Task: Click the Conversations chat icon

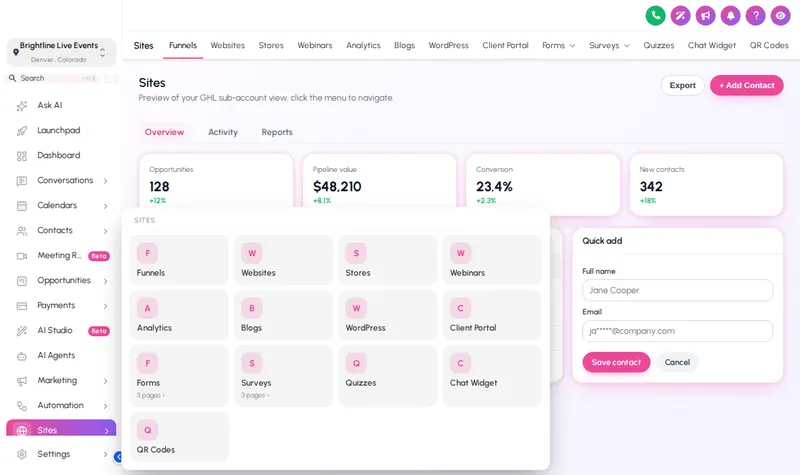Action: coord(22,181)
